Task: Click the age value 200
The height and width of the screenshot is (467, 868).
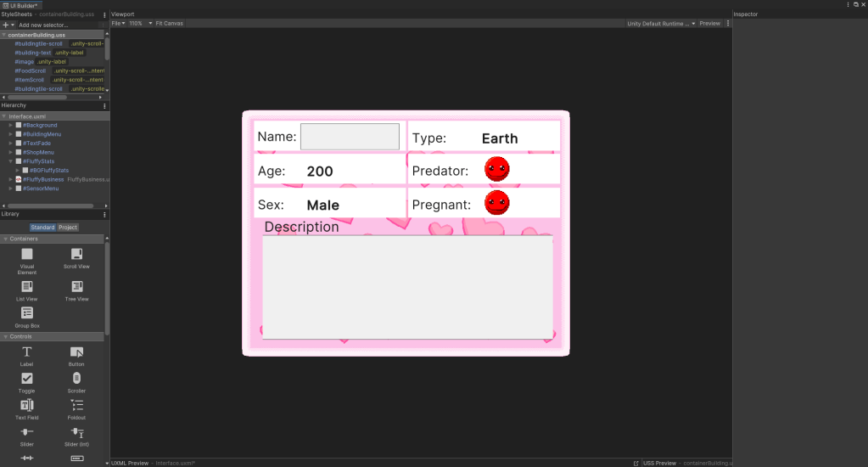Action: pyautogui.click(x=320, y=172)
